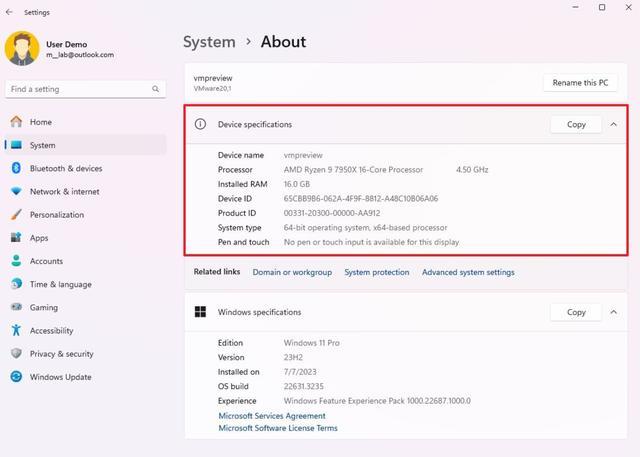Image resolution: width=640 pixels, height=457 pixels.
Task: Select Bluetooth & devices in sidebar
Action: pyautogui.click(x=85, y=168)
